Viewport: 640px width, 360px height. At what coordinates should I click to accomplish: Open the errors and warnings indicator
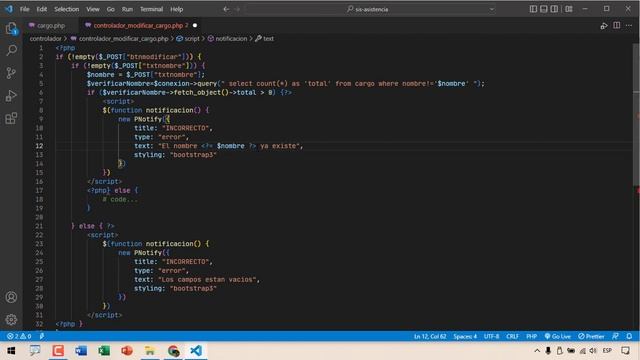tap(19, 336)
